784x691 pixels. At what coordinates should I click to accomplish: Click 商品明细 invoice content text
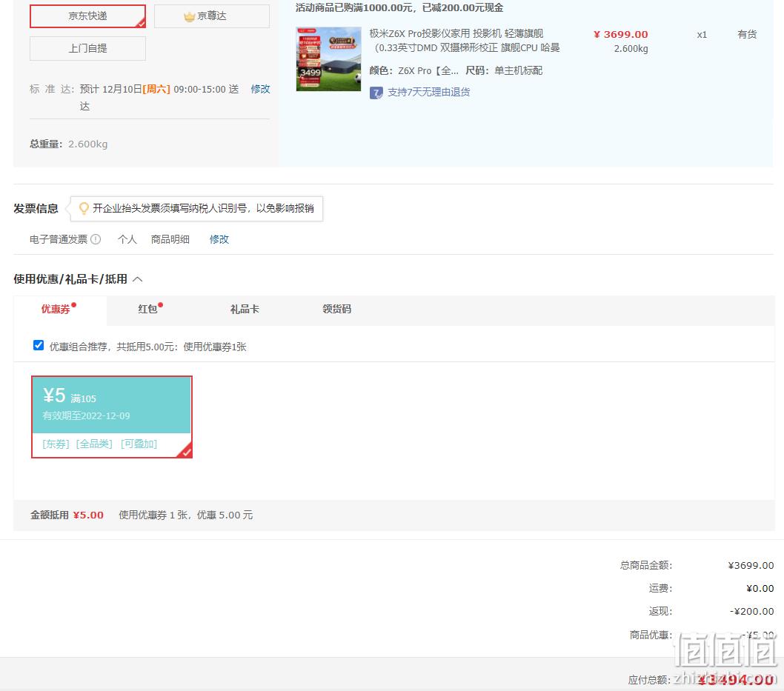[x=170, y=239]
